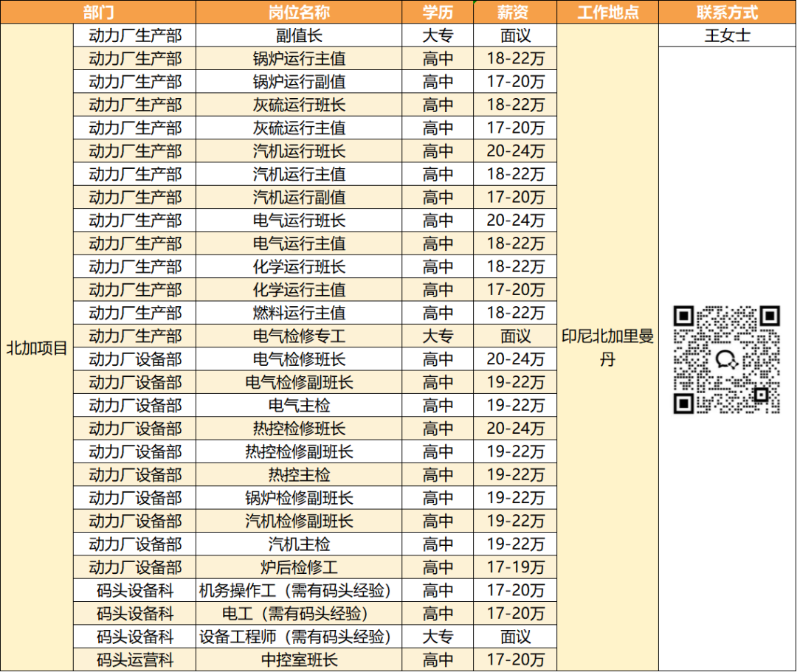Viewport: 797px width, 672px height.
Task: Select the 锅炉运行副值 cell
Action: point(299,82)
